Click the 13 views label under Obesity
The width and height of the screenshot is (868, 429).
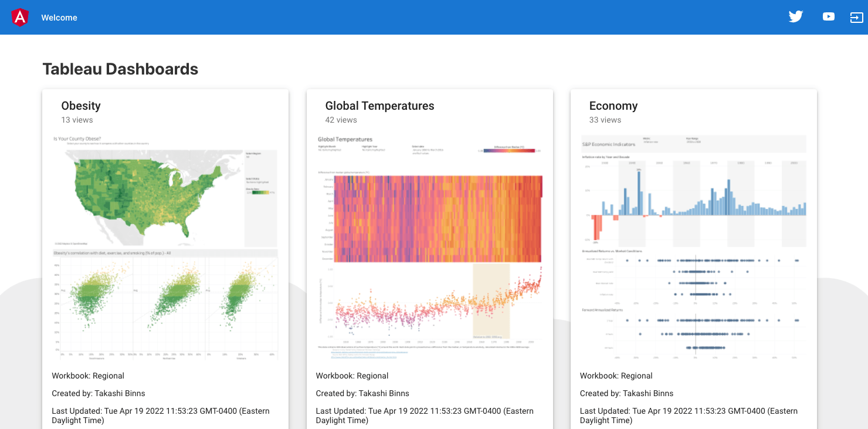coord(77,120)
